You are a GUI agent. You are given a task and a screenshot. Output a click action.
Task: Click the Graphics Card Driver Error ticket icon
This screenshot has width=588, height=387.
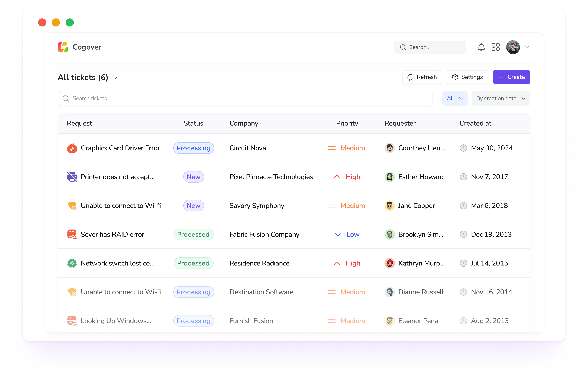point(72,148)
